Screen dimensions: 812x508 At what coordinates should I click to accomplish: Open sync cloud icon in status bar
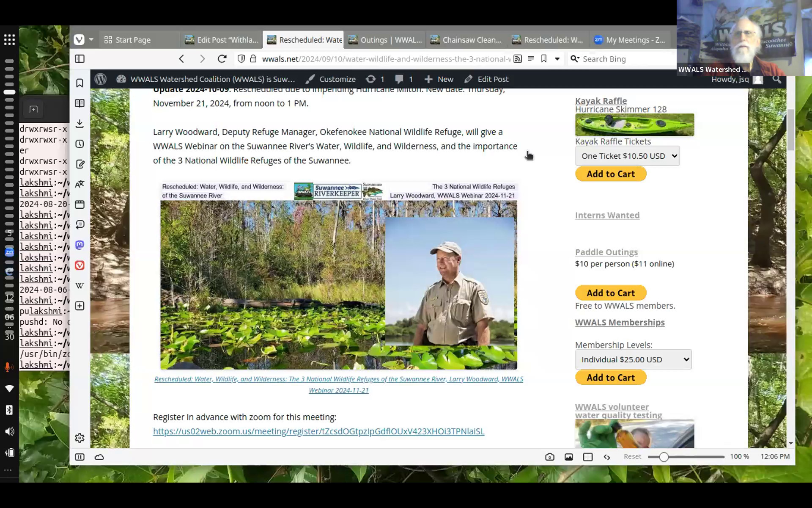pos(99,457)
